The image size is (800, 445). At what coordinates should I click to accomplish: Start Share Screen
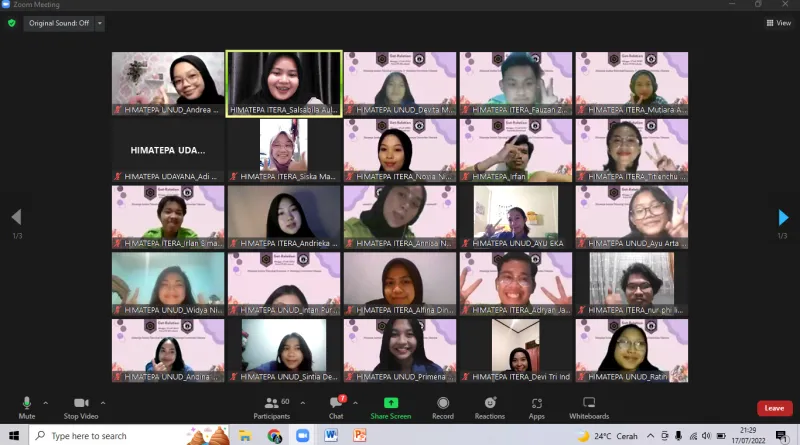click(x=390, y=406)
